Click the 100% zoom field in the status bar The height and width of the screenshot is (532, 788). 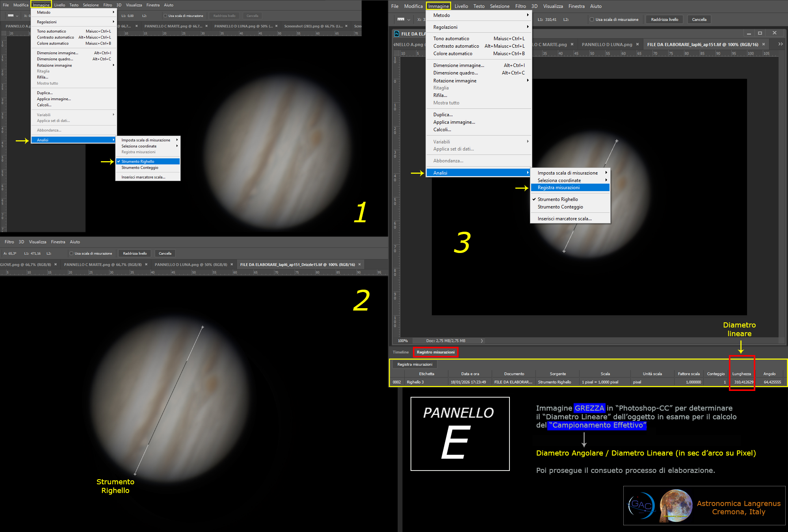tap(403, 341)
